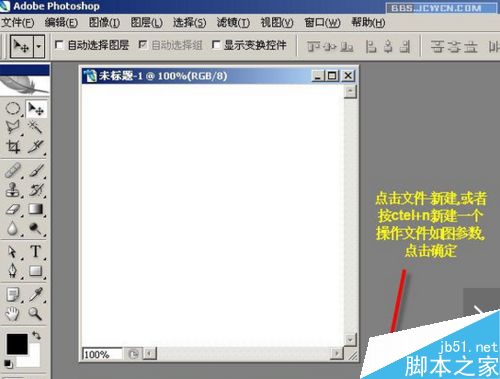Viewport: 500px width, 379px height.
Task: Open the 编辑(E) menu
Action: (x=61, y=23)
